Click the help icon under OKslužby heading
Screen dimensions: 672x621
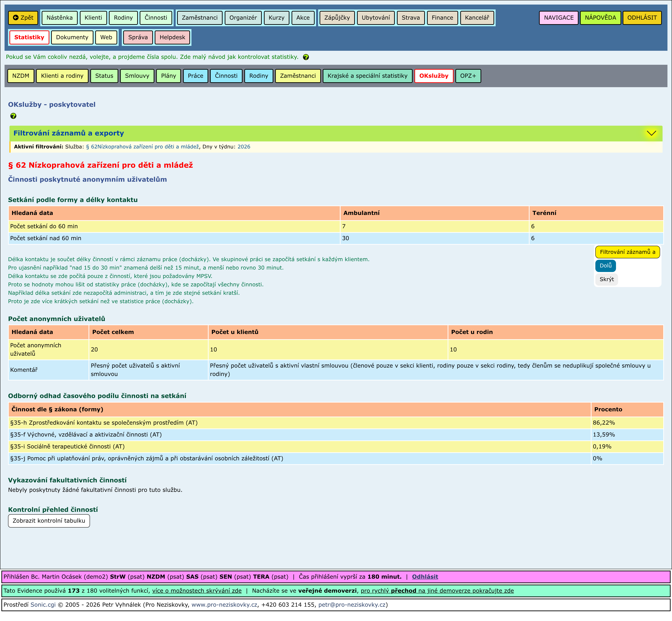(13, 116)
